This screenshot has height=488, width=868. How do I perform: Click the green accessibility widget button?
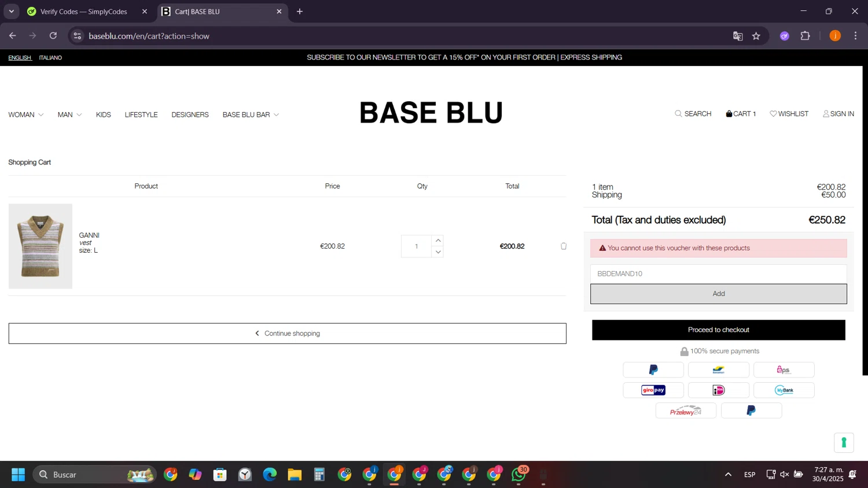tap(844, 443)
